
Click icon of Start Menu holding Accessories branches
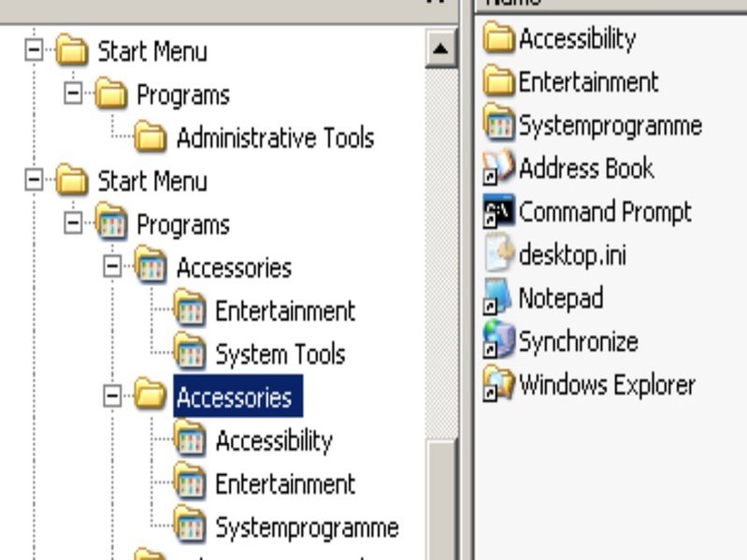pyautogui.click(x=72, y=179)
